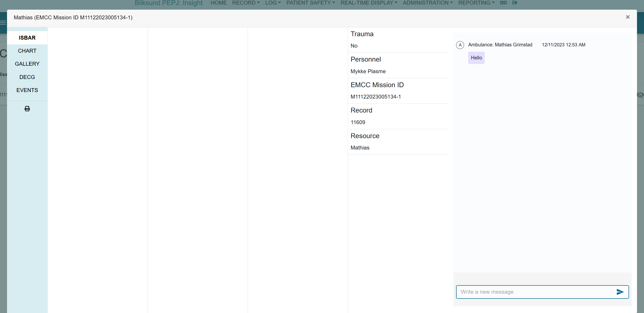
Task: Toggle the crossed-eye visibility icon
Action: tap(640, 95)
